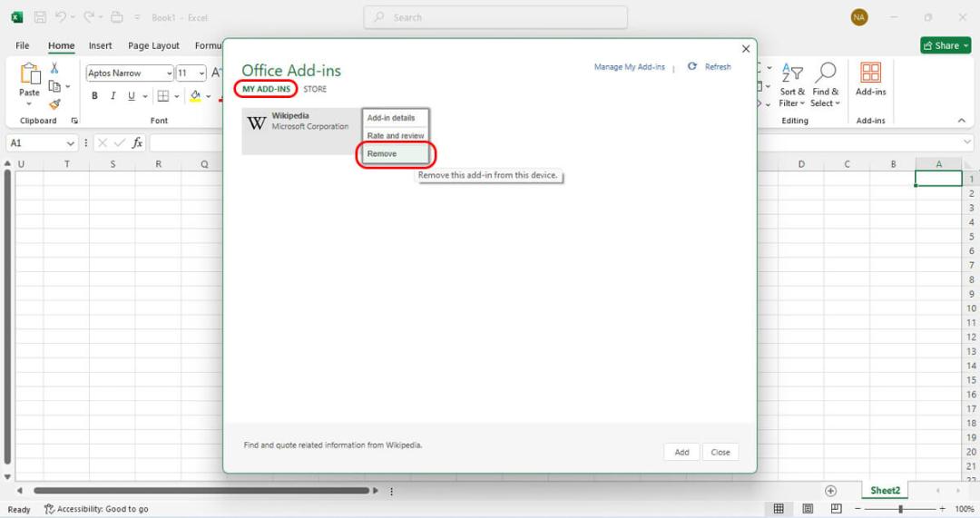
Task: Expand the Aptos Narrow font dropdown
Action: point(169,73)
